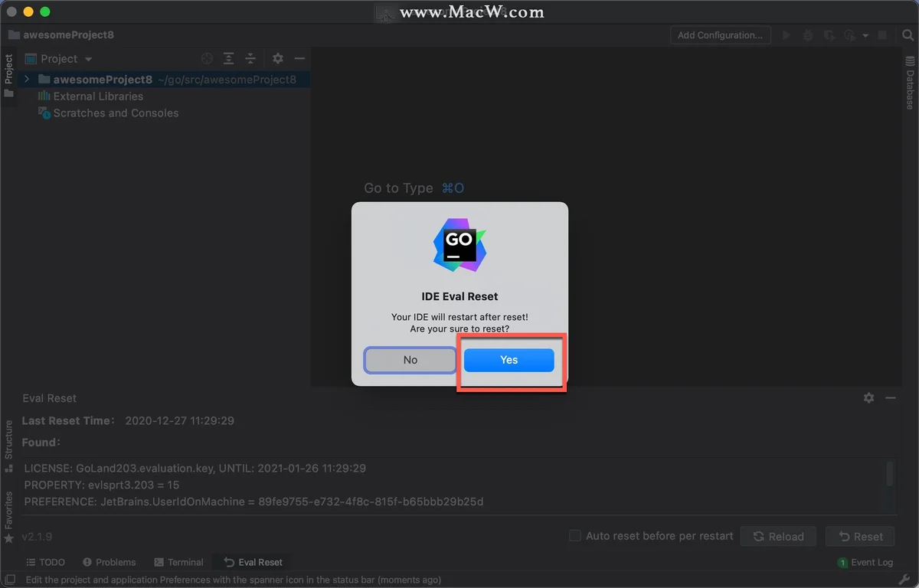Click the Go to Type hint text

click(x=398, y=188)
